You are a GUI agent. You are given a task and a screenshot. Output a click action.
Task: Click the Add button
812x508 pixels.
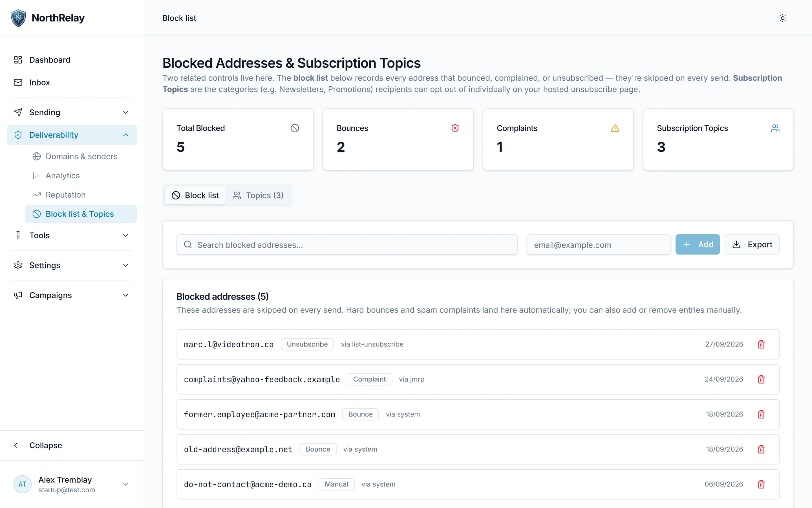pyautogui.click(x=698, y=245)
